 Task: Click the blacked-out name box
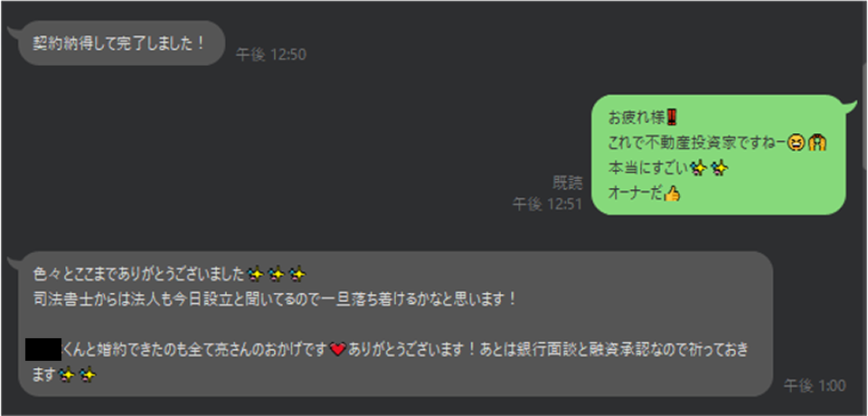[x=43, y=350]
